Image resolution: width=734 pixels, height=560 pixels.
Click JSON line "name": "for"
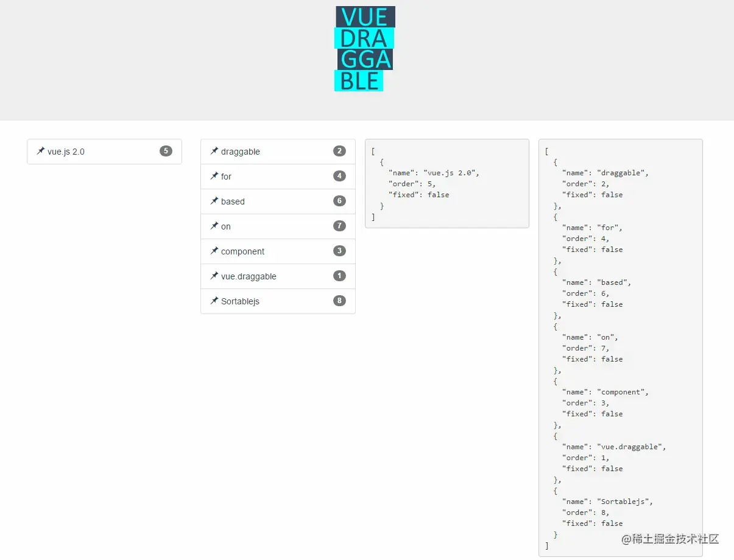tap(593, 228)
